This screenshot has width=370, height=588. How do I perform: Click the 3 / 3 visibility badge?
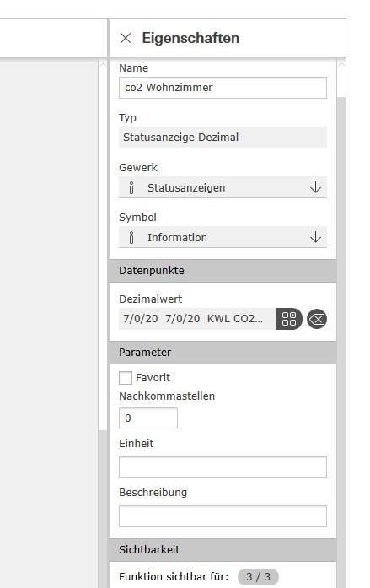(258, 576)
